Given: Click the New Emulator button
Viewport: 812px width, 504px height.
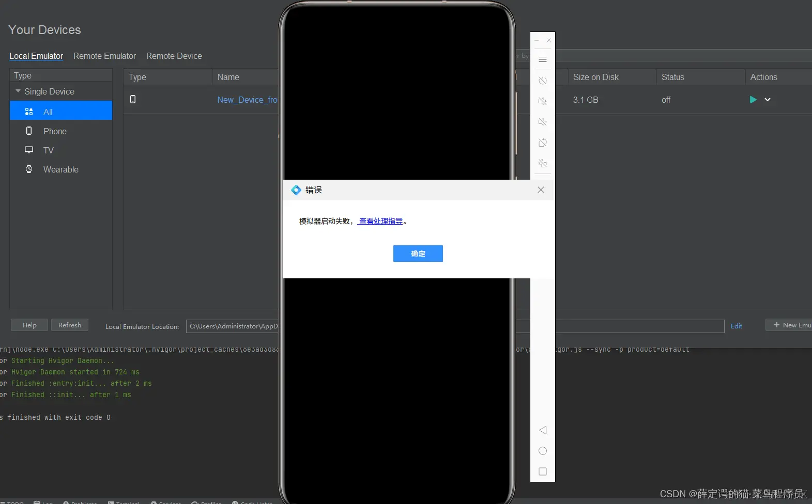Looking at the screenshot, I should pos(789,325).
